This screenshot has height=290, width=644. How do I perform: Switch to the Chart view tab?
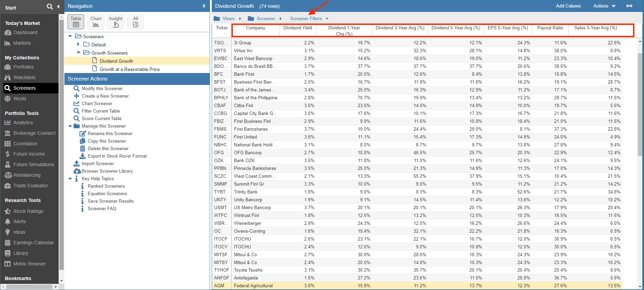[96, 21]
